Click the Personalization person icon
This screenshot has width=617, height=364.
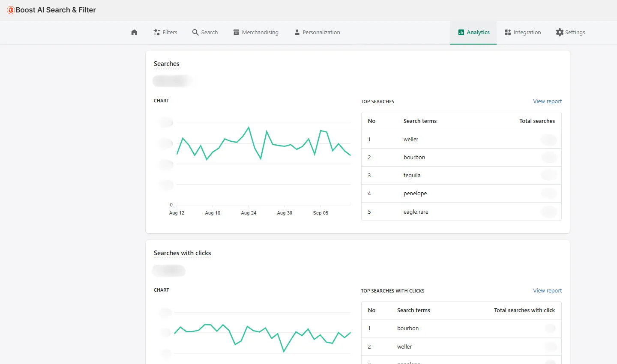pyautogui.click(x=297, y=32)
